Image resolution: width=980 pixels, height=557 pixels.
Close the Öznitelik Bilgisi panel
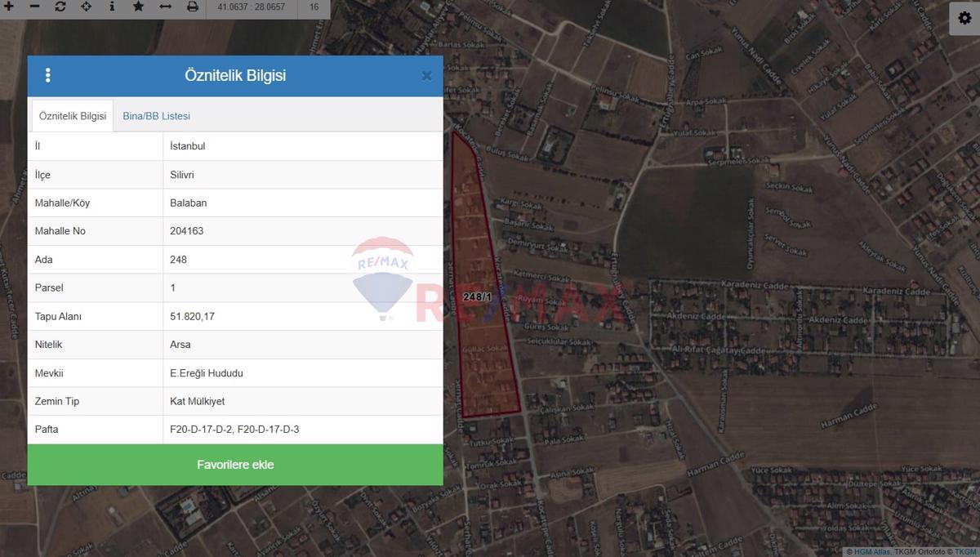(x=426, y=75)
